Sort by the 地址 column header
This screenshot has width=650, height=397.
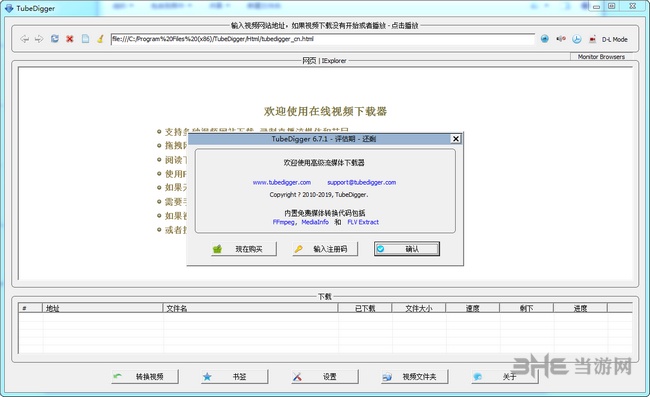[103, 308]
